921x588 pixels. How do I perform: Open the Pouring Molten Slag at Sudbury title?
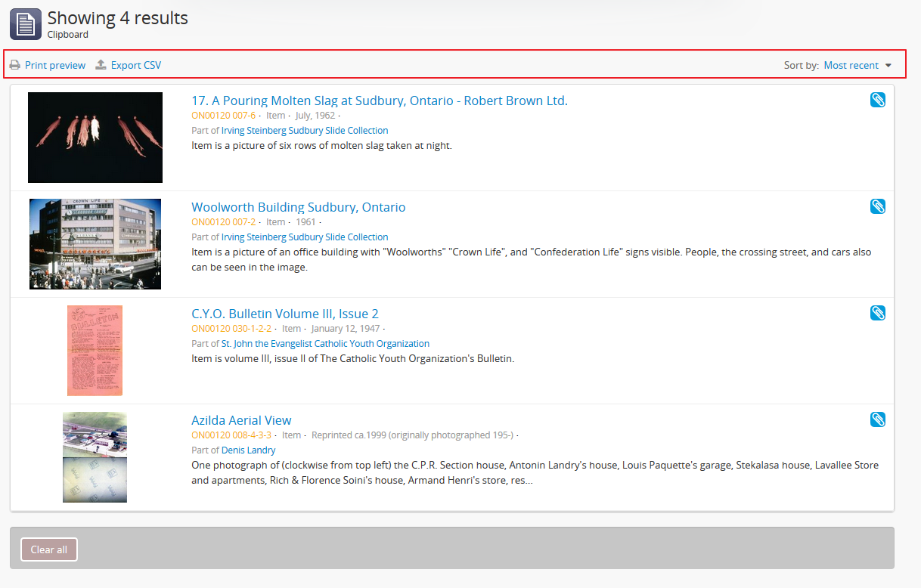coord(379,101)
